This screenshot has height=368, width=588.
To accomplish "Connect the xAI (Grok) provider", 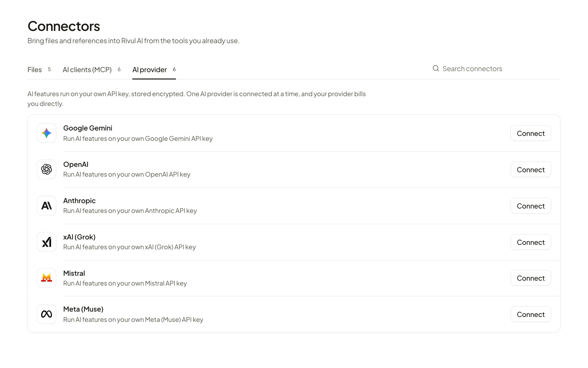I will (x=531, y=242).
